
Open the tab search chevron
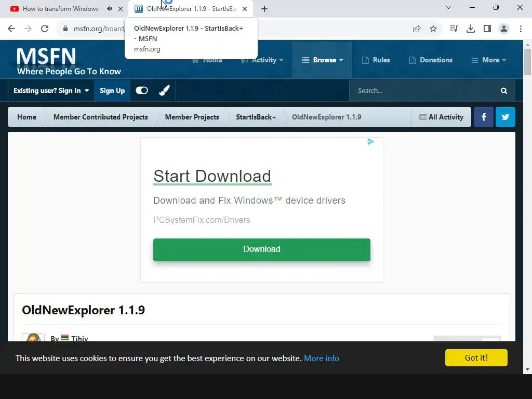pyautogui.click(x=448, y=7)
